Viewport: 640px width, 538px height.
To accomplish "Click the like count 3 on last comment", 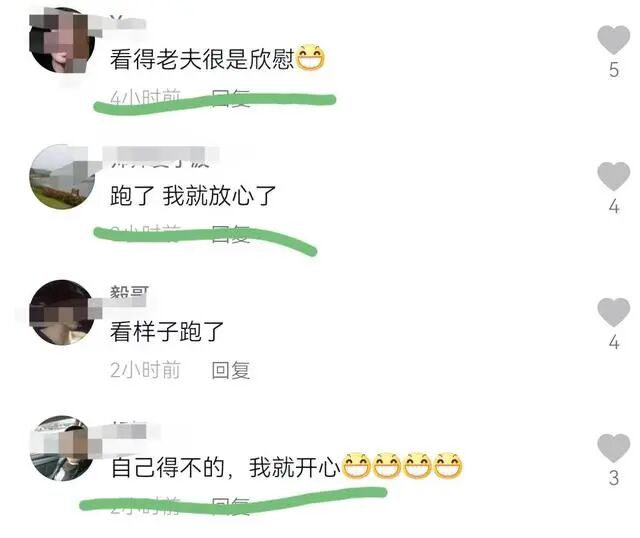I will (614, 478).
